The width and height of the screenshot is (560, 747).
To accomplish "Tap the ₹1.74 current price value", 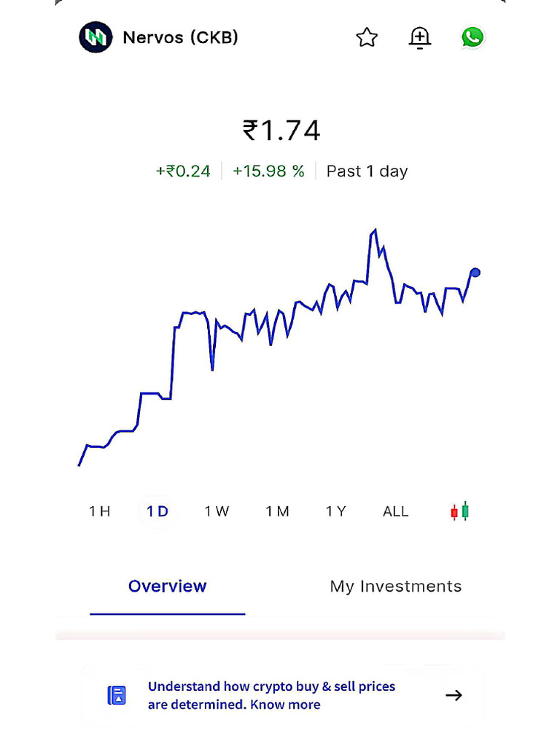I will point(281,131).
